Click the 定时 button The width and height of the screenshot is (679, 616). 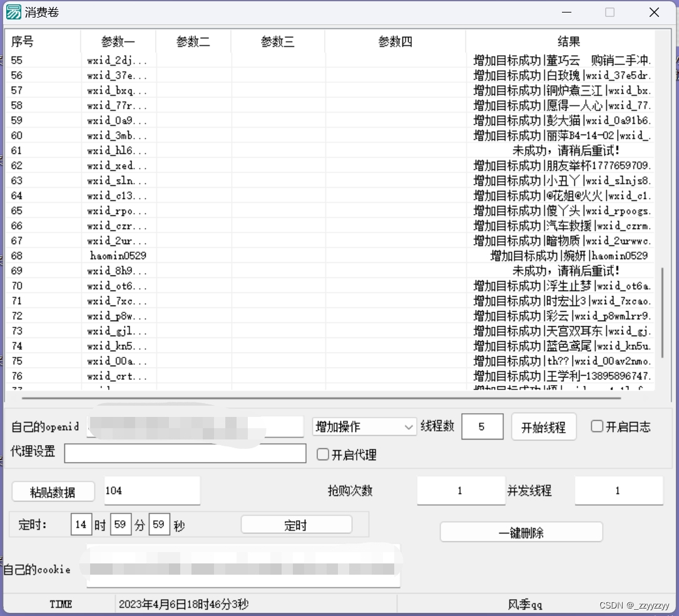296,525
